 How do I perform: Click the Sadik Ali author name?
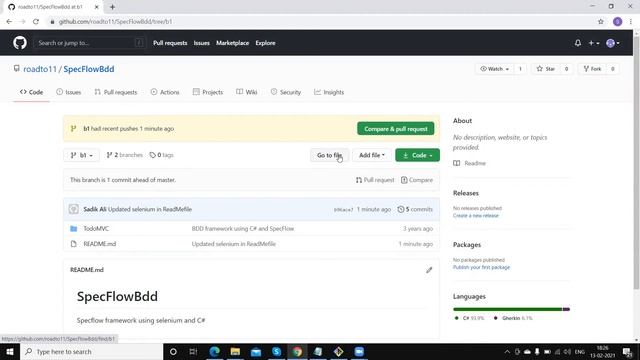click(x=95, y=209)
